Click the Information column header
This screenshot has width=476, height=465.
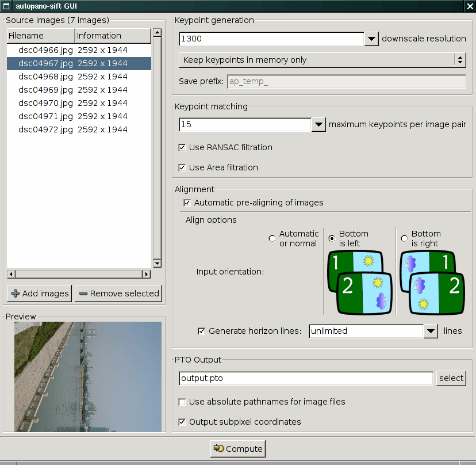point(113,36)
